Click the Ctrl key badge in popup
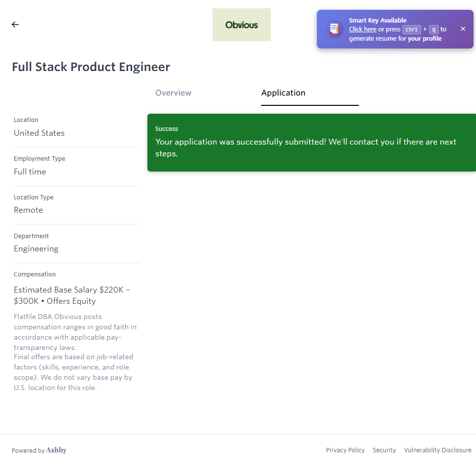This screenshot has width=476, height=467. pyautogui.click(x=412, y=29)
